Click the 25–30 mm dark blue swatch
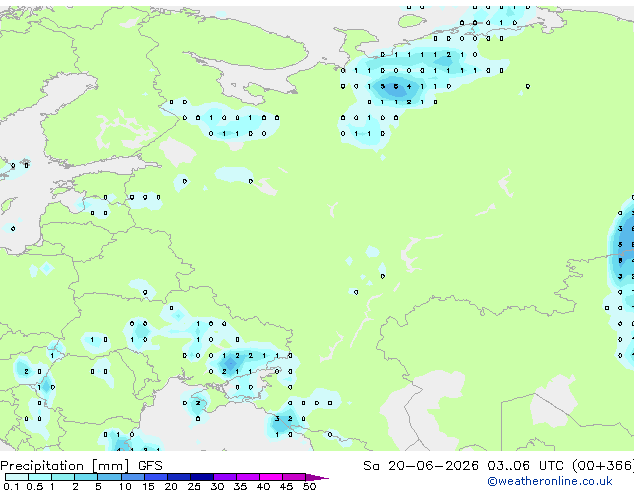 tap(202, 477)
